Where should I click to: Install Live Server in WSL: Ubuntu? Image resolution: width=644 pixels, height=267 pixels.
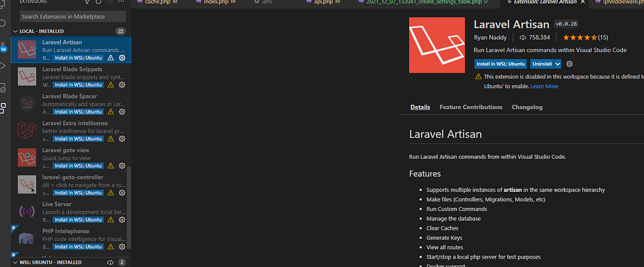[78, 220]
